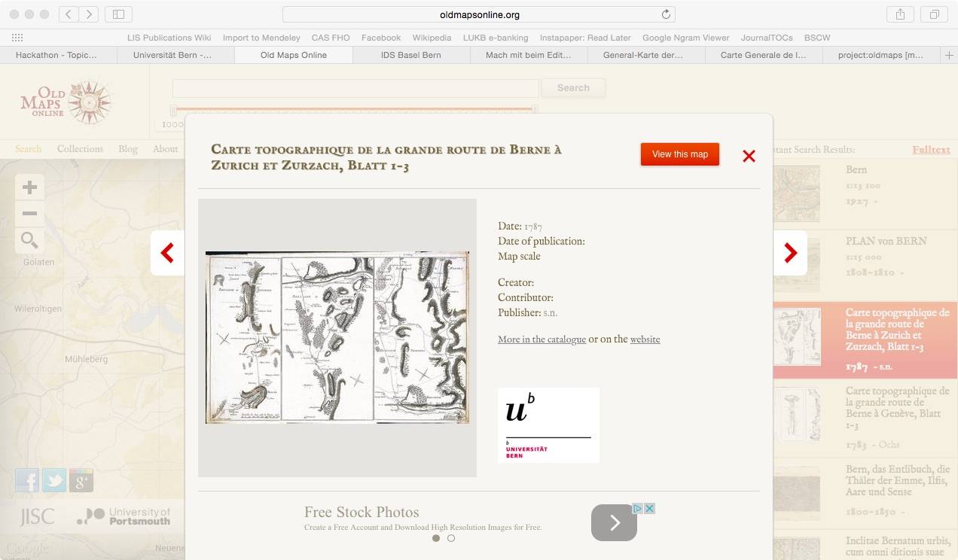Click the map magnifier search icon
This screenshot has height=560, width=958.
(29, 240)
